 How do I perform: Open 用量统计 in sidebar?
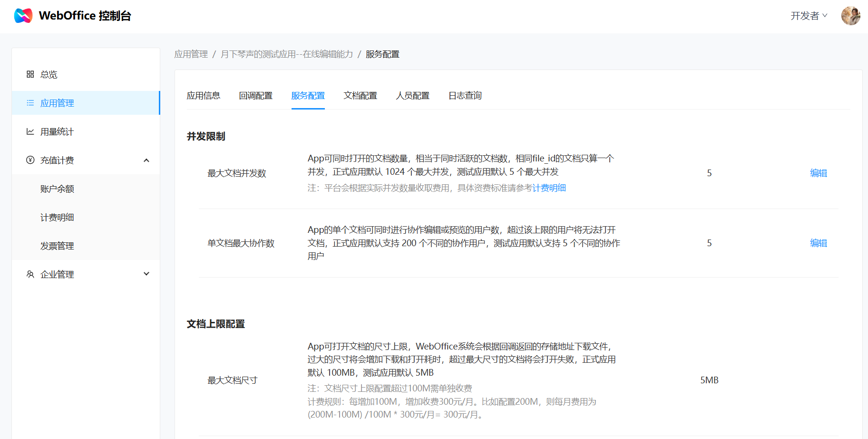[86, 131]
